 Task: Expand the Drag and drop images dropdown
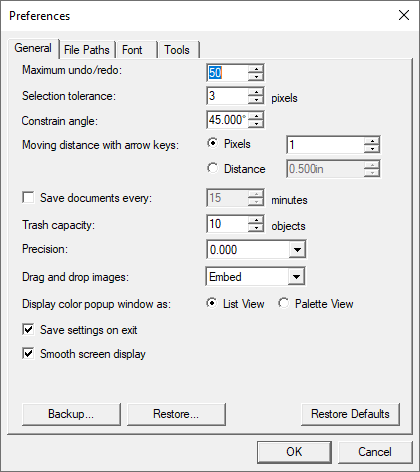(296, 277)
